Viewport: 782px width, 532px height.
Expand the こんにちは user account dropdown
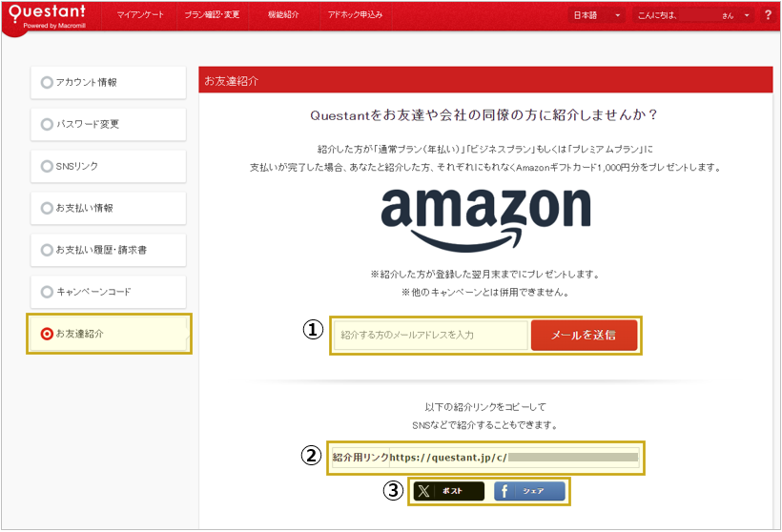coord(692,15)
